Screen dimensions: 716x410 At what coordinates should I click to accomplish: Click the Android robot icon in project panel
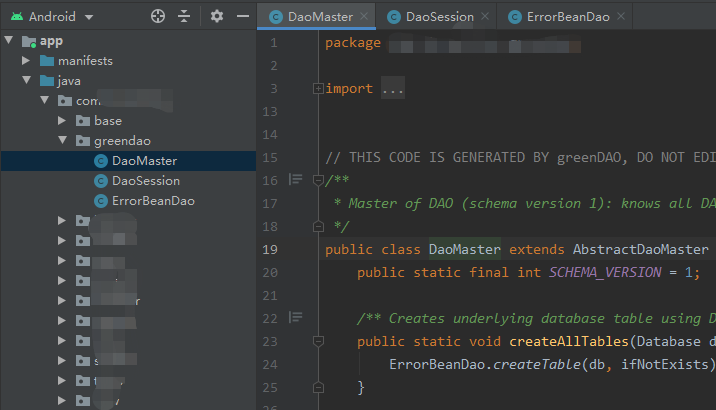17,17
